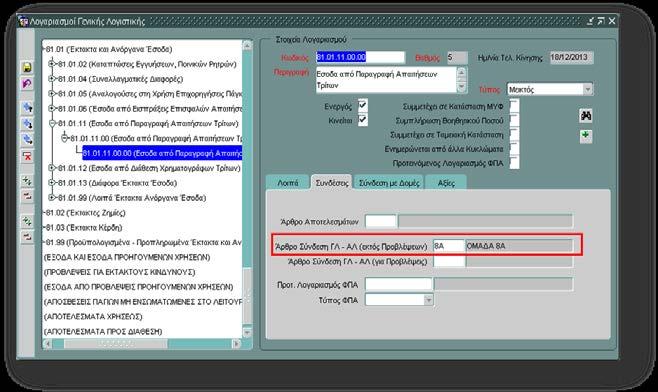
Task: Select row ΑΠΟΤΕΛΕΣΜΑΤΑ ΠΡΟΣ ΔΙΑΘΕΣΗ
Action: (x=103, y=332)
